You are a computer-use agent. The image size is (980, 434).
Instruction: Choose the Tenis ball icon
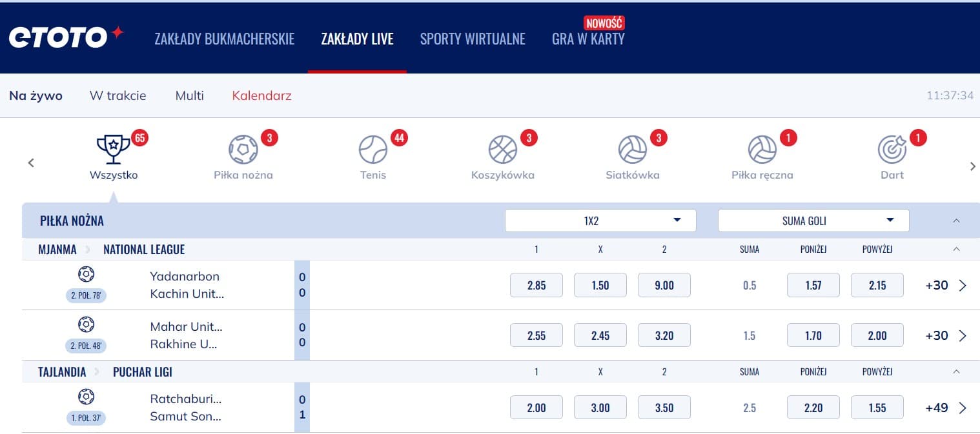[373, 150]
